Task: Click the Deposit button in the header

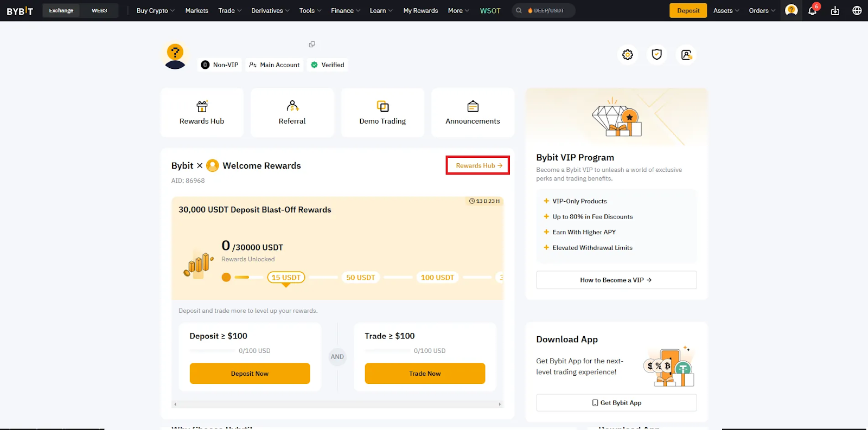Action: 688,10
